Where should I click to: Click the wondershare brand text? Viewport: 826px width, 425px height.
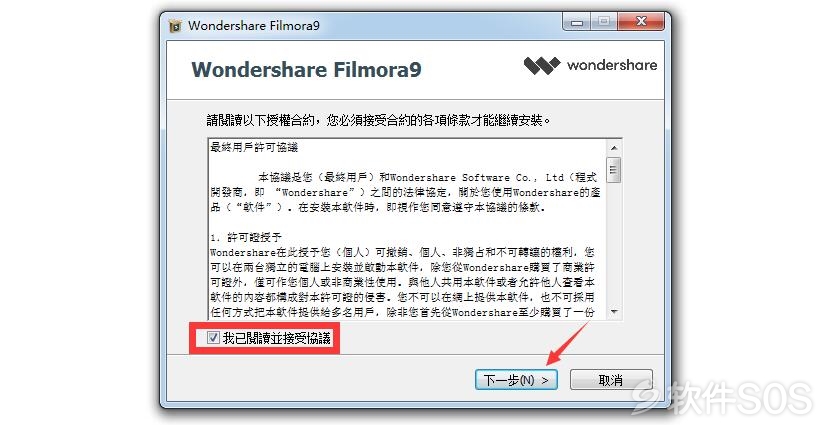tap(612, 65)
